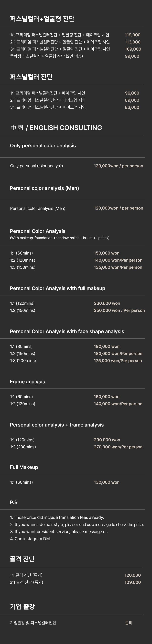Click the Personal Color Analysis with full makeup title
Screen dimensions: 152x644
58,288
